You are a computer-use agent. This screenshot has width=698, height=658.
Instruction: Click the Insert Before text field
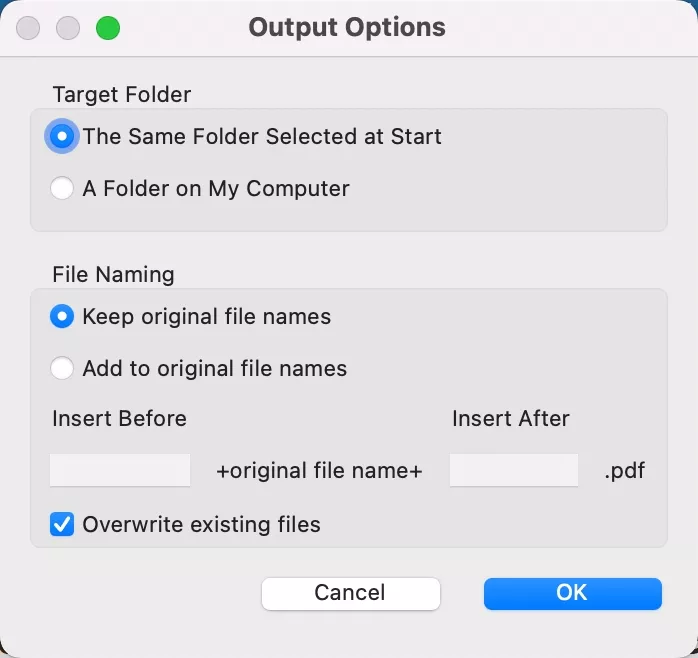pyautogui.click(x=120, y=470)
